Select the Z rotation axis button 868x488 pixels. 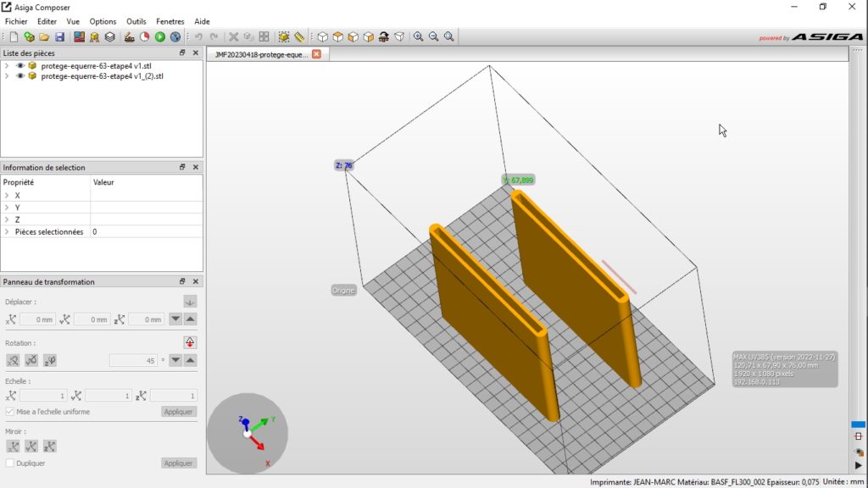tap(50, 360)
